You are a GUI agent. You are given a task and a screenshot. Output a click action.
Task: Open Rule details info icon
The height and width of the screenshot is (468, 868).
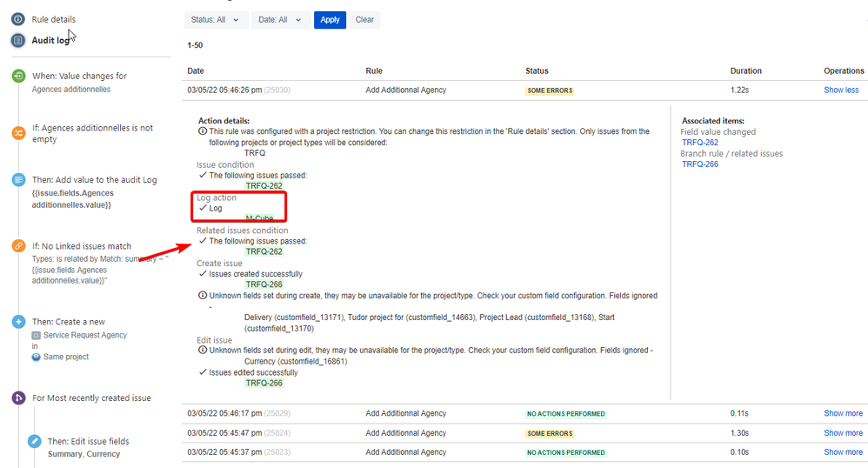[x=18, y=19]
